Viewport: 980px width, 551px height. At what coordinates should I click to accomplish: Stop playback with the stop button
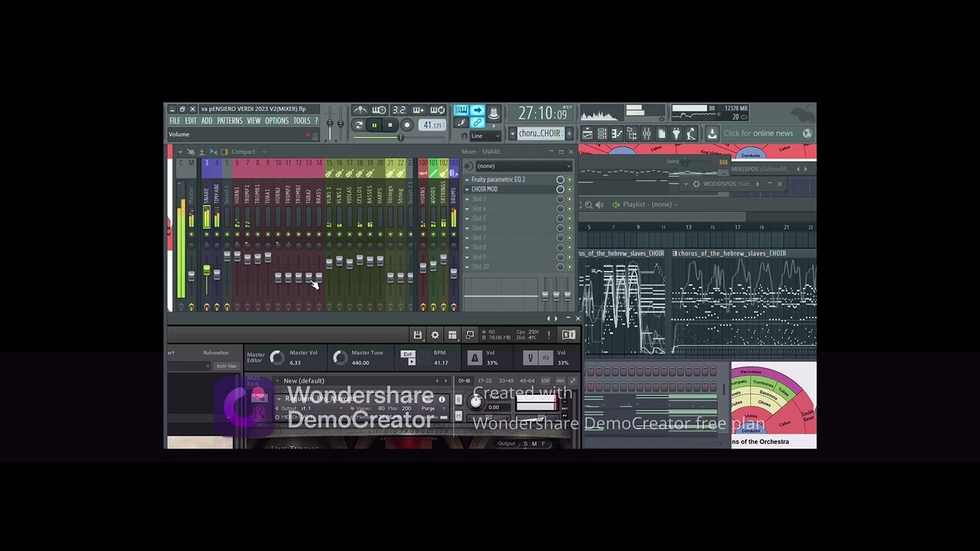[x=390, y=126]
